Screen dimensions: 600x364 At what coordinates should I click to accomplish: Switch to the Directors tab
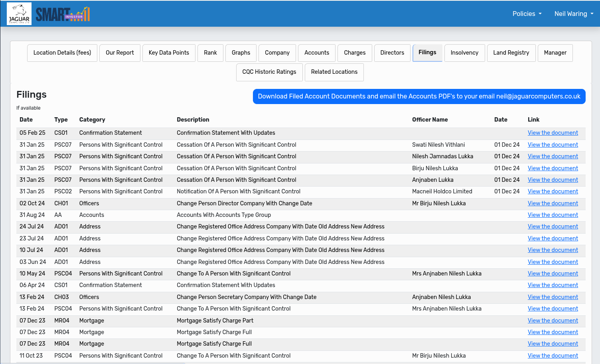pyautogui.click(x=392, y=53)
